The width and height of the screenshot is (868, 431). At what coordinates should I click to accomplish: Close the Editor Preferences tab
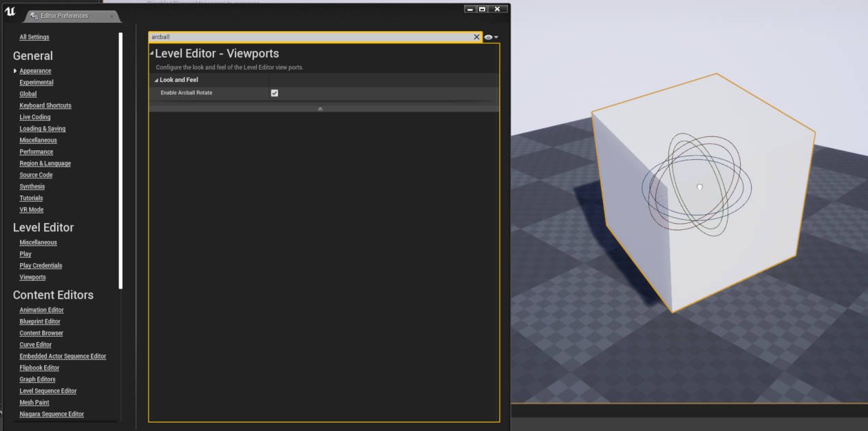click(x=112, y=15)
